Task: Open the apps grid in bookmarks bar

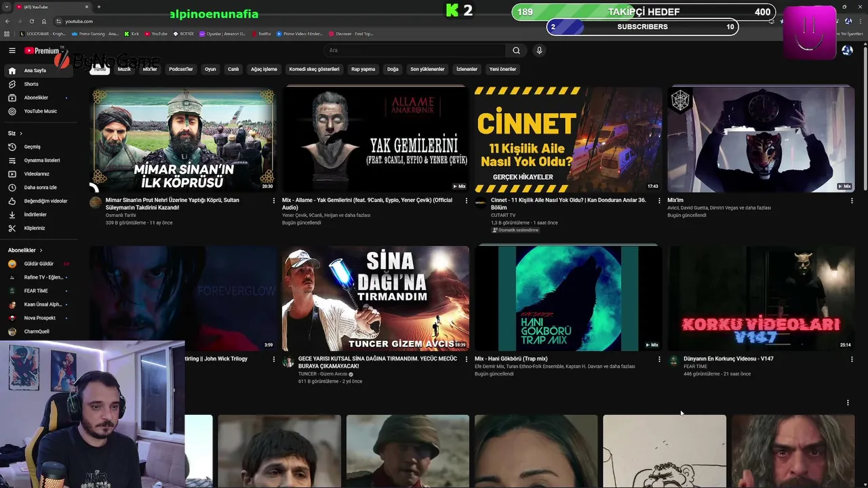Action: click(x=7, y=34)
